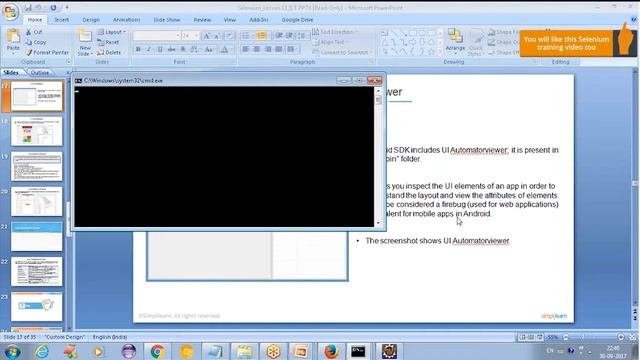
Task: Toggle text Shadow formatting
Action: click(183, 49)
